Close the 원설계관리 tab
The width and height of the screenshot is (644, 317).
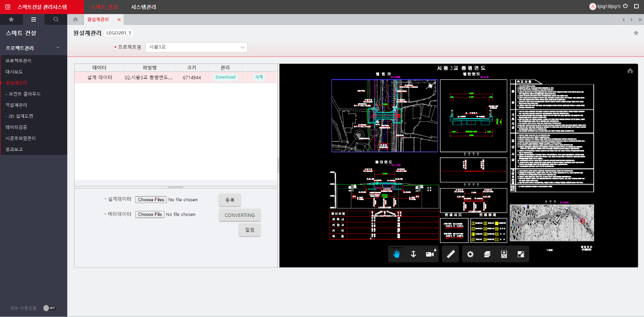119,20
